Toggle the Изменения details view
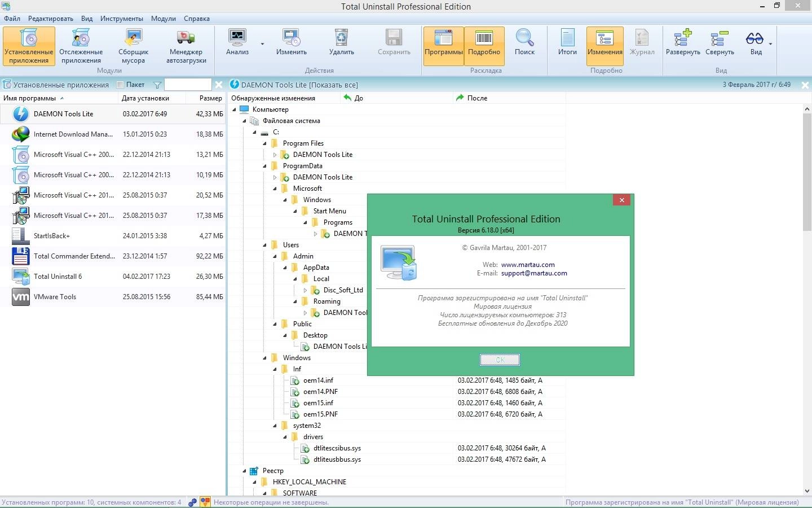Screen dimensions: 812x508 click(605, 46)
